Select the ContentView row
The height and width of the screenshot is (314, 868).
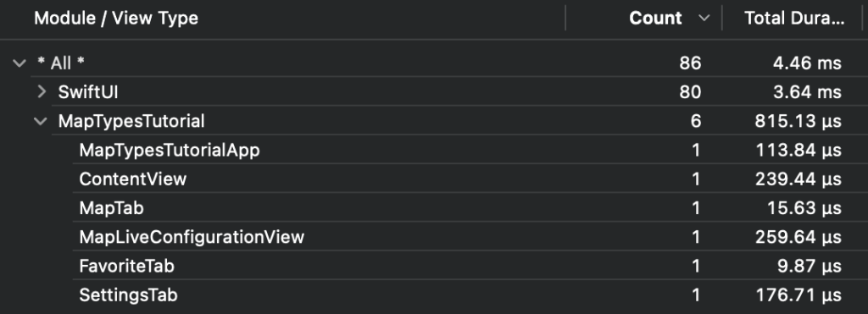(434, 179)
